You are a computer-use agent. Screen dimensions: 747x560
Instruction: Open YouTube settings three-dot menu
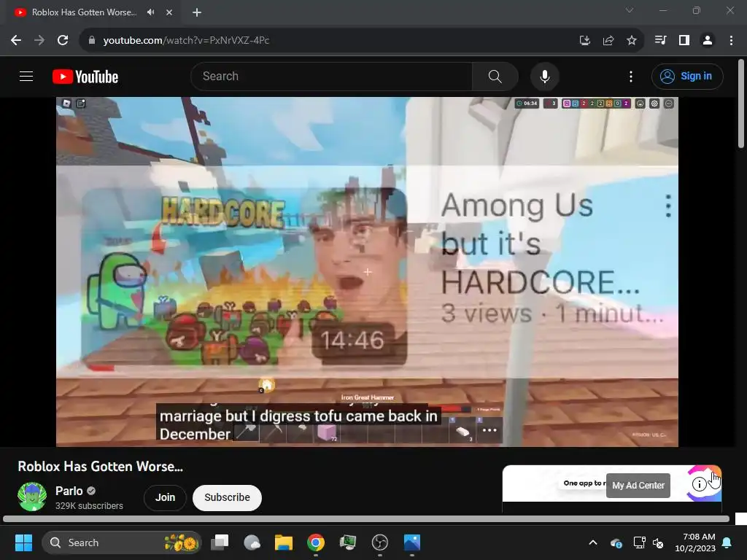(631, 76)
